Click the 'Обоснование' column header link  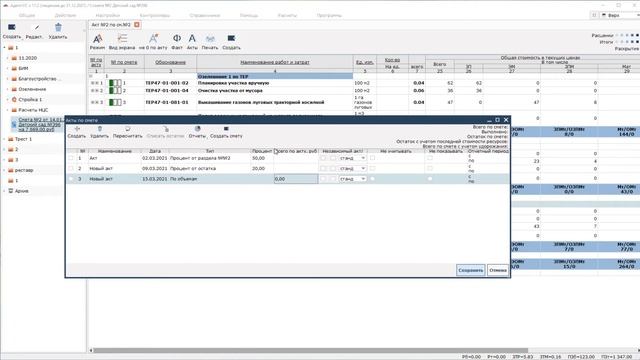tap(171, 62)
